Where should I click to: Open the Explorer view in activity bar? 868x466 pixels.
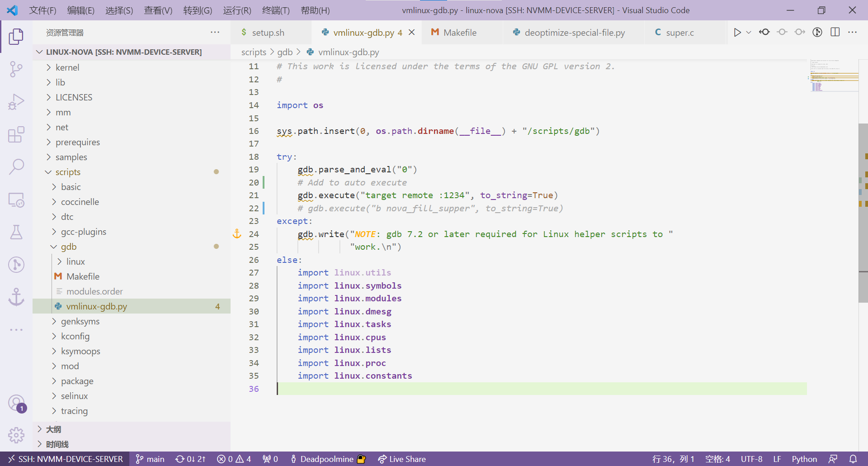coord(16,37)
